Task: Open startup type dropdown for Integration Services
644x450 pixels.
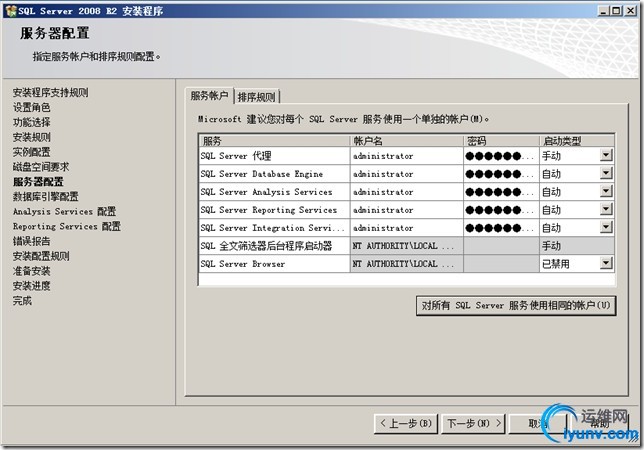Action: coord(606,227)
